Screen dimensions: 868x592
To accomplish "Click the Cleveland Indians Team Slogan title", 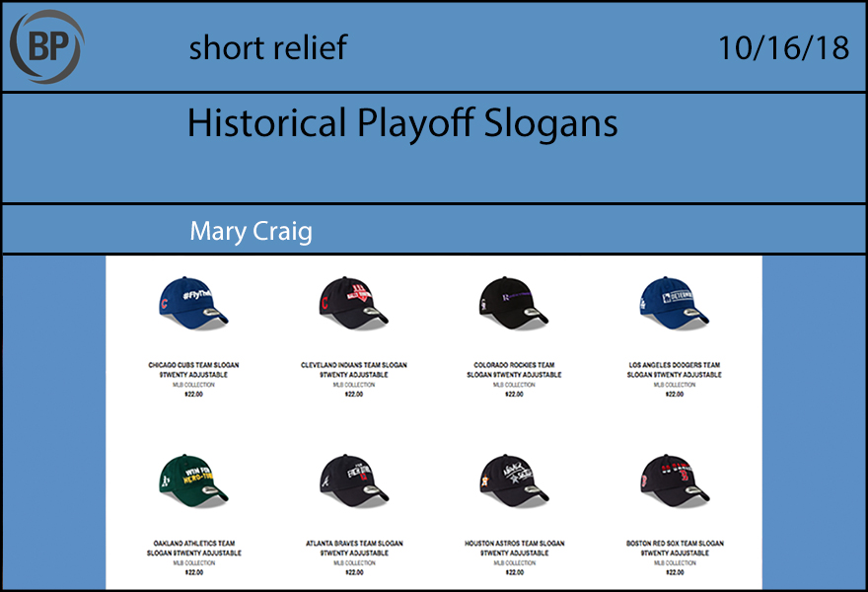I will pyautogui.click(x=353, y=369).
